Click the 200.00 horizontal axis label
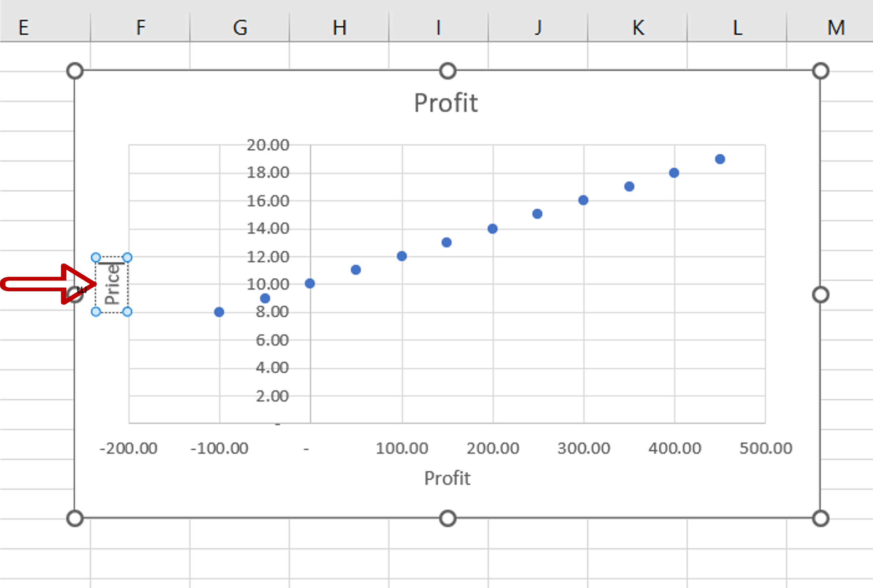The image size is (873, 588). [x=493, y=448]
